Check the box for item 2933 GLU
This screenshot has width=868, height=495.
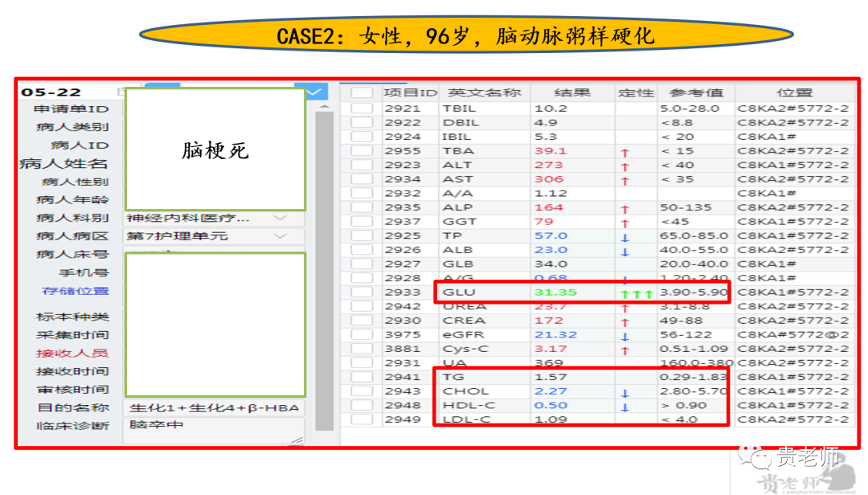(362, 292)
